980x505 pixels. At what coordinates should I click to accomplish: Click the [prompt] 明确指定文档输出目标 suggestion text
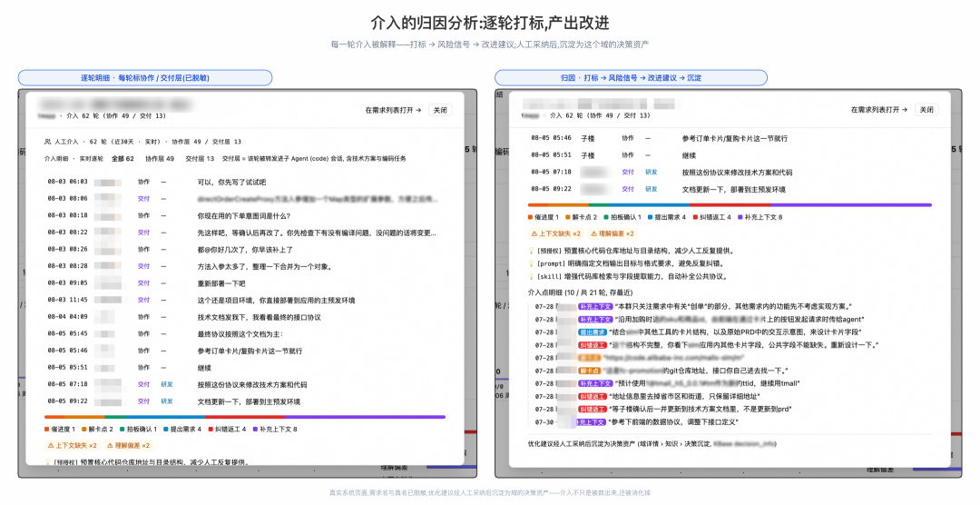(630, 263)
